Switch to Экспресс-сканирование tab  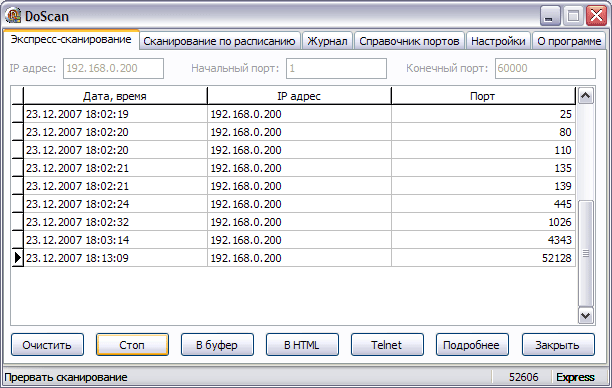pos(71,40)
